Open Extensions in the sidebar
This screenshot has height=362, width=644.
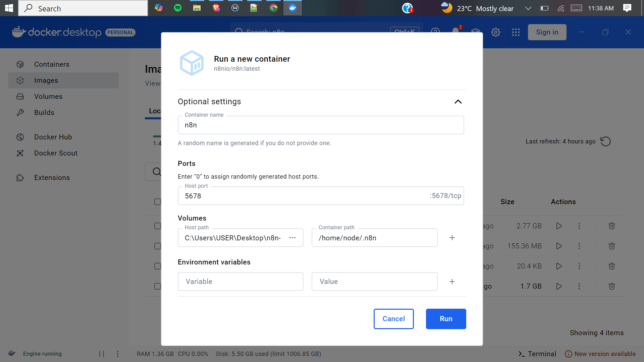[63, 178]
